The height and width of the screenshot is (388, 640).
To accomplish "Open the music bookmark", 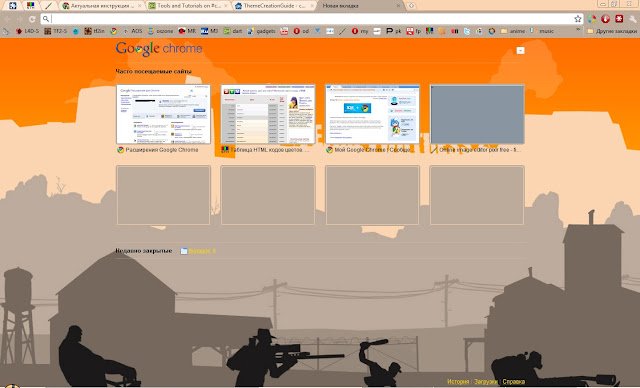I will point(542,31).
